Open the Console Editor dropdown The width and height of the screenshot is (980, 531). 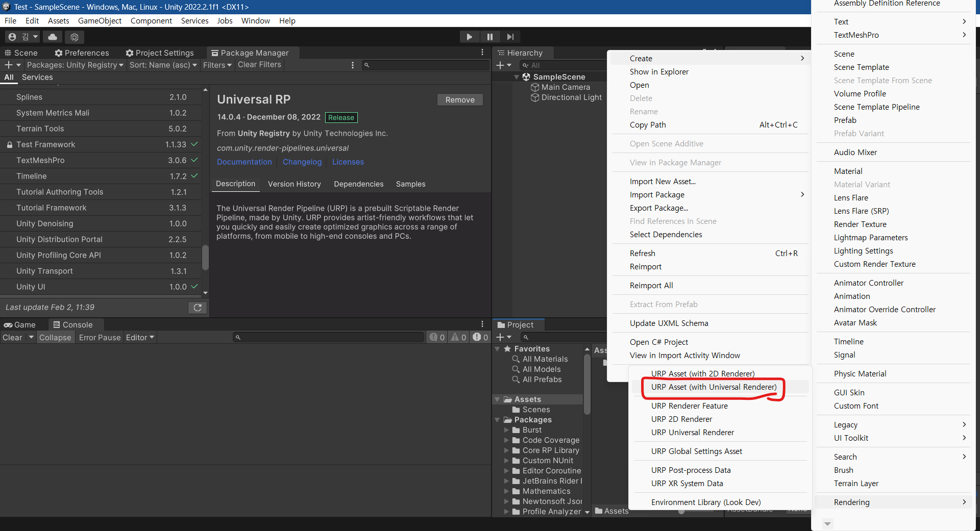140,337
